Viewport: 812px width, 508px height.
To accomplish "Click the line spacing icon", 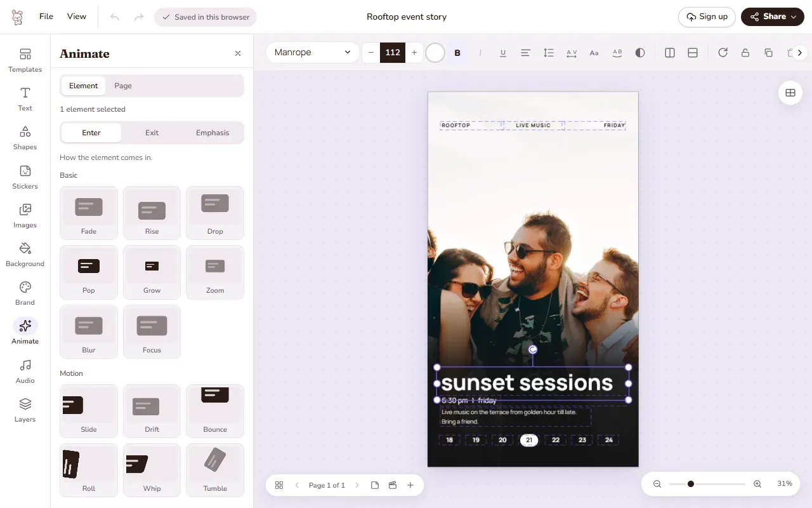I will click(549, 53).
